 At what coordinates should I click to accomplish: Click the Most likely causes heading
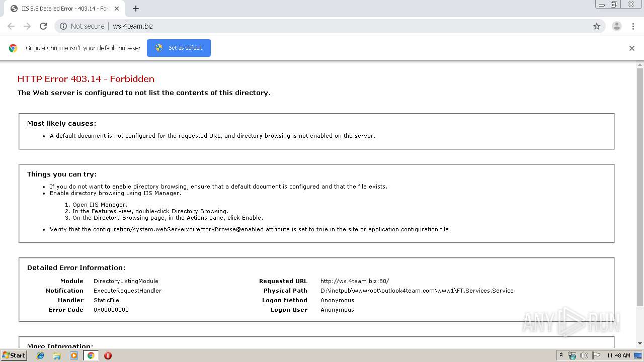click(61, 123)
